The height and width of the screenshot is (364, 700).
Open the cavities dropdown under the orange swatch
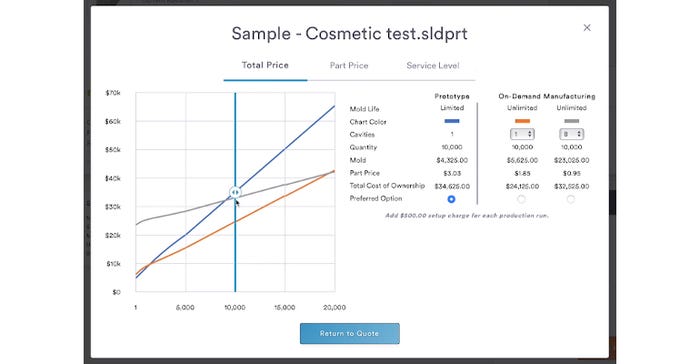click(x=522, y=134)
